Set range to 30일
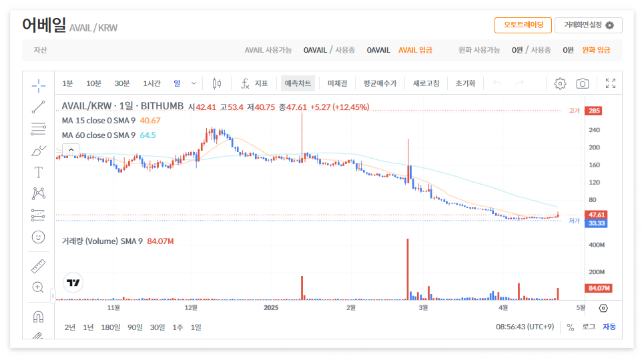The image size is (644, 358). point(157,327)
